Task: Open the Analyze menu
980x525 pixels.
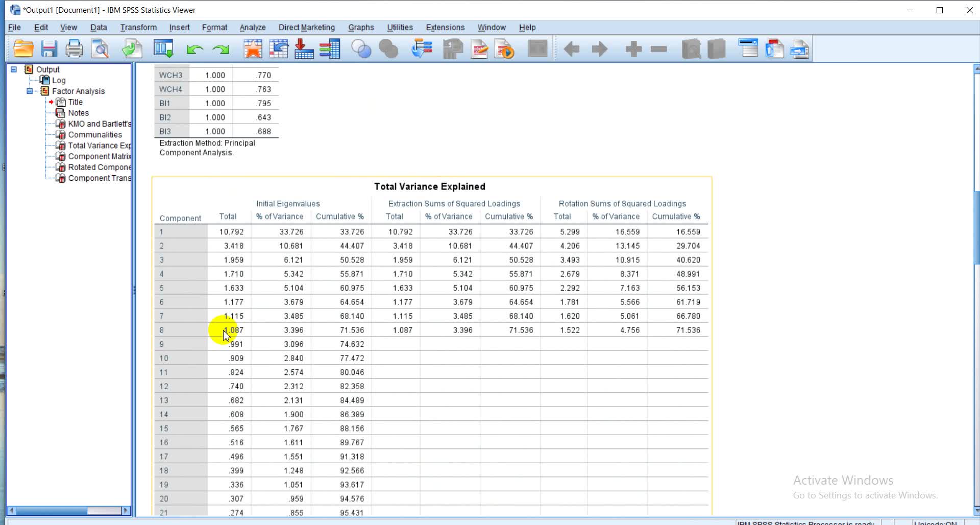Action: click(252, 28)
